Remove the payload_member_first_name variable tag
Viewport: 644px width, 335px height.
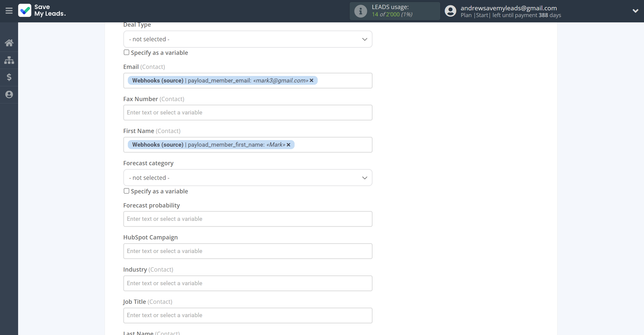pyautogui.click(x=289, y=145)
